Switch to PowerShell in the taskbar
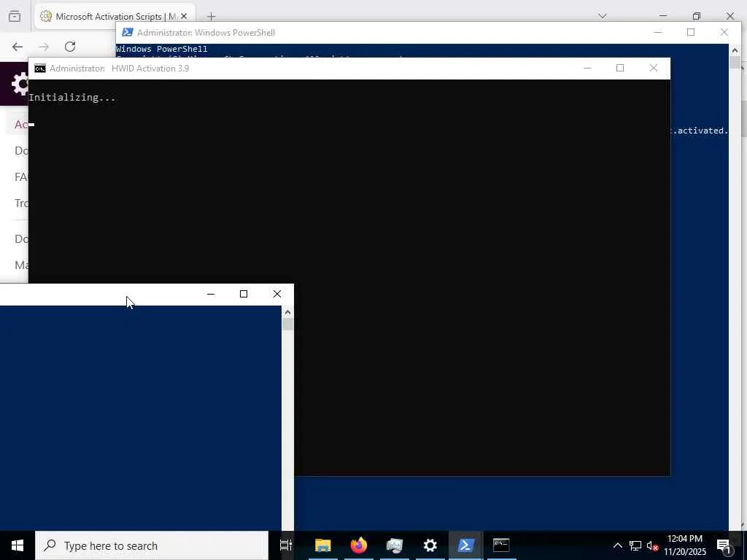This screenshot has width=747, height=560. click(466, 545)
